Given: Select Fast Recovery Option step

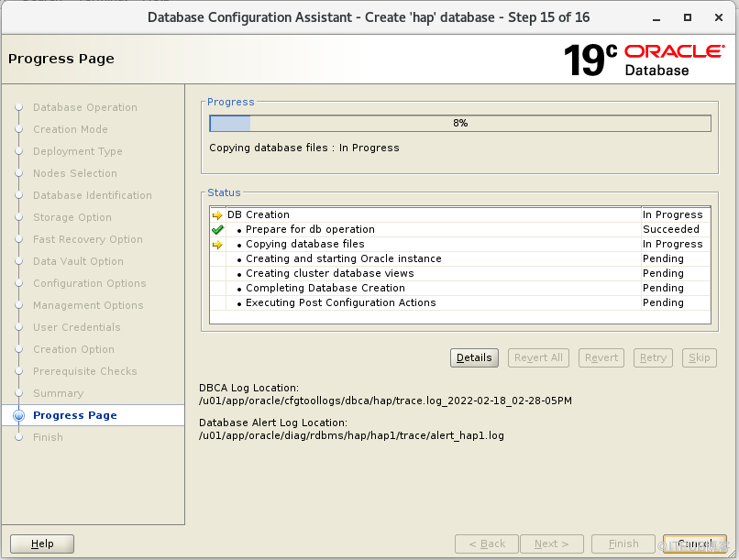Looking at the screenshot, I should pyautogui.click(x=88, y=239).
